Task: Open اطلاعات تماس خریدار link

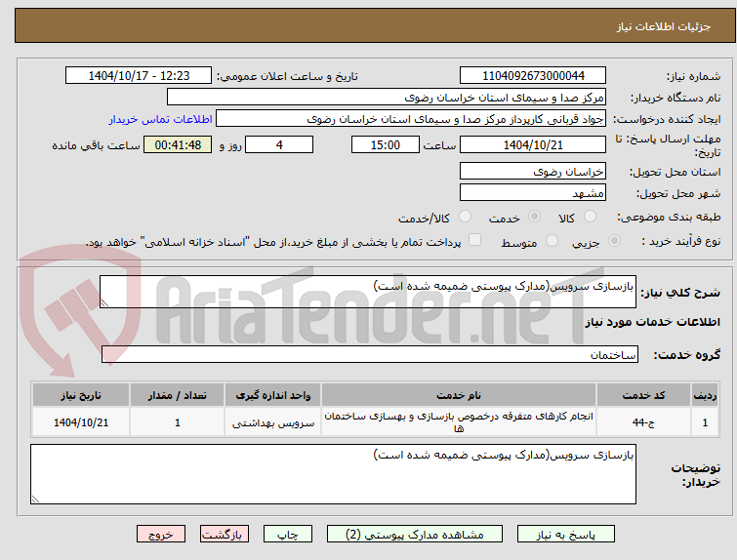Action: tap(161, 119)
